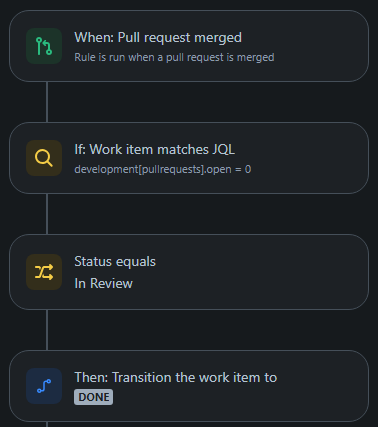Click the green pull request merged trigger icon

[44, 46]
